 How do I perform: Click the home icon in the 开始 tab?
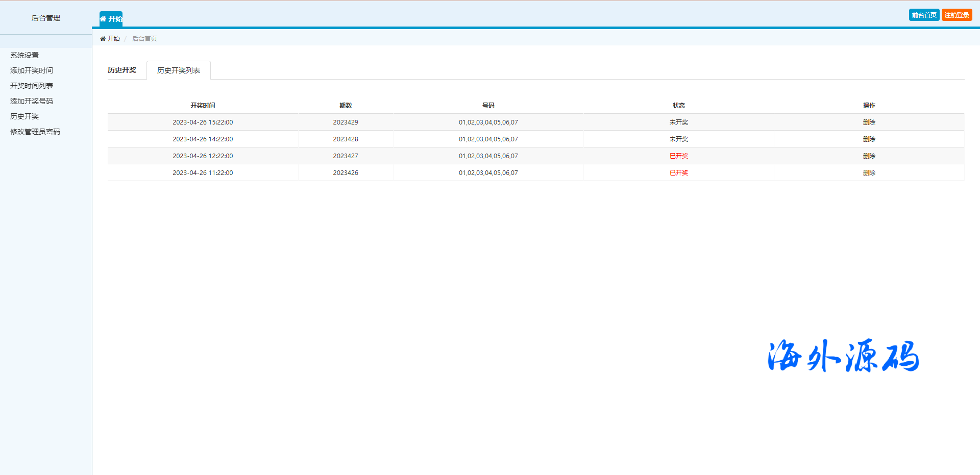coord(103,19)
